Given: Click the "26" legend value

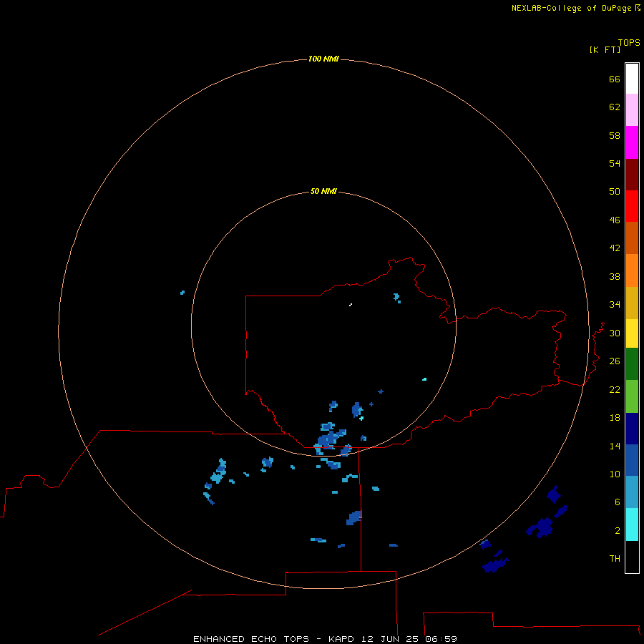Looking at the screenshot, I should point(615,361).
